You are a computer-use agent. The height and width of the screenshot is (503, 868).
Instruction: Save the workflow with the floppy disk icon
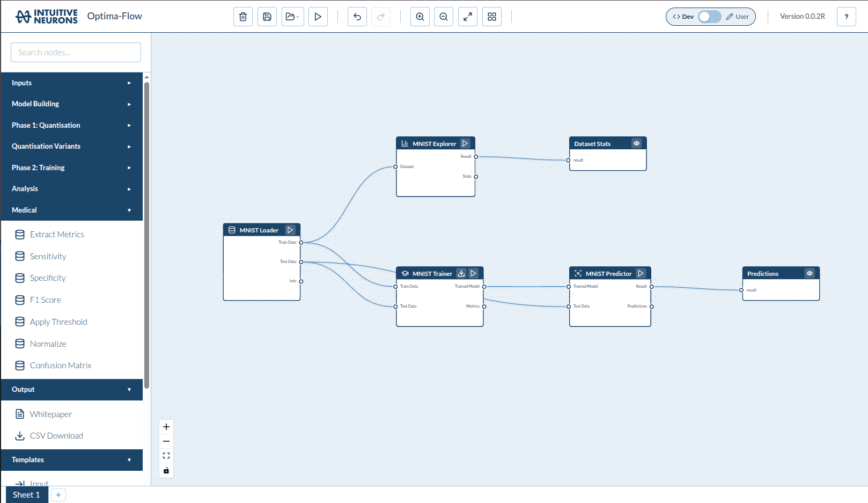coord(267,17)
